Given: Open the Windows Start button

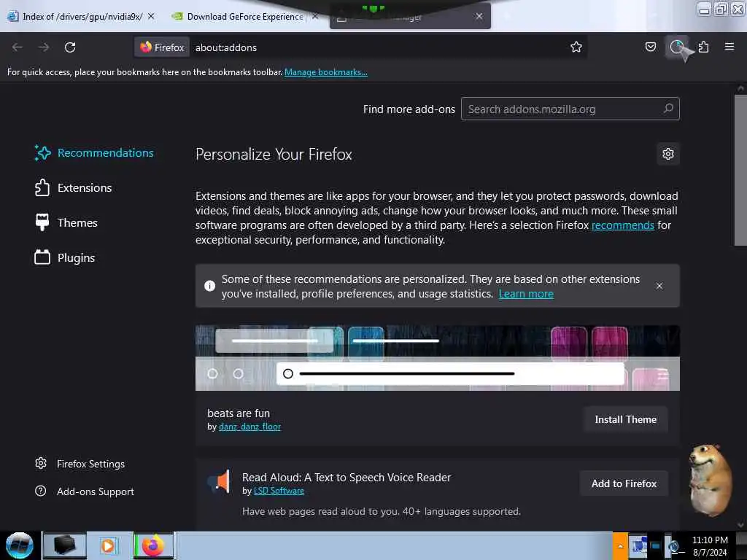Looking at the screenshot, I should coord(20,545).
